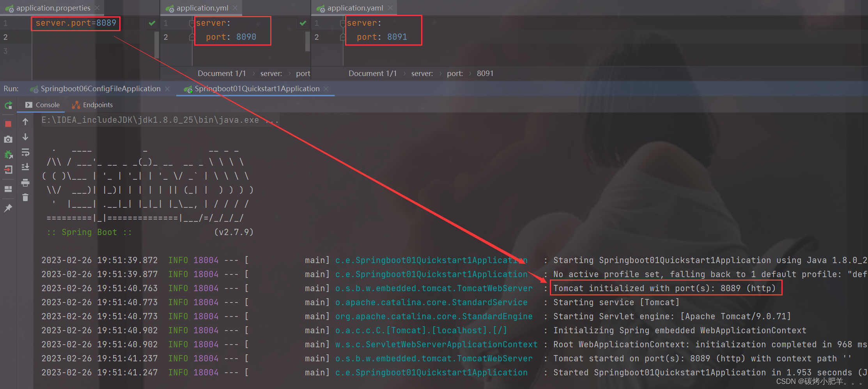Collapse the server: fold marker in application.yml
The image size is (868, 389).
coord(191,23)
